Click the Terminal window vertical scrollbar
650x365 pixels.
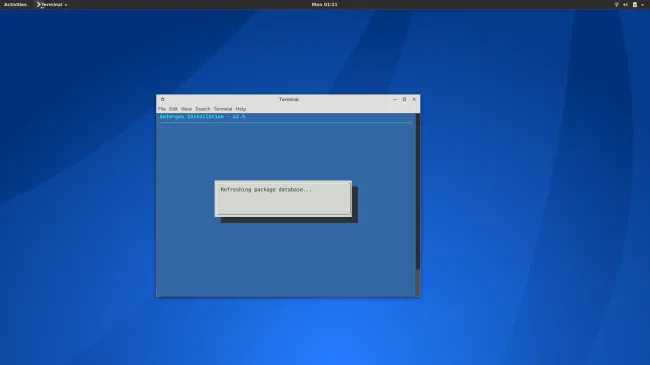(418, 204)
